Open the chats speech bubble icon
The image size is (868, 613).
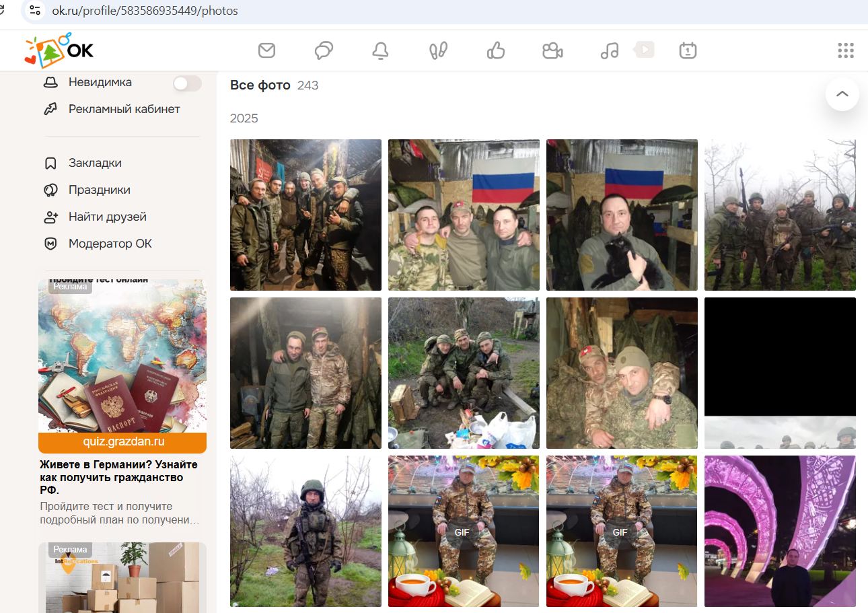324,49
